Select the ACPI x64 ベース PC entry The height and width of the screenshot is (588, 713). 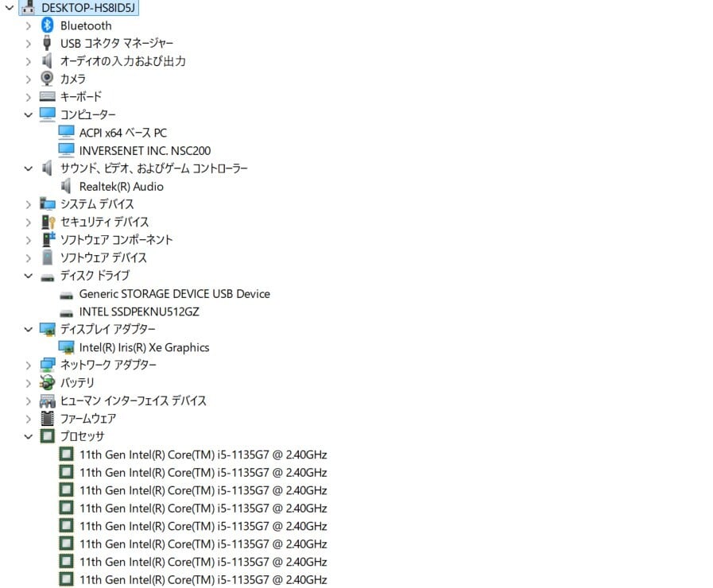coord(122,133)
